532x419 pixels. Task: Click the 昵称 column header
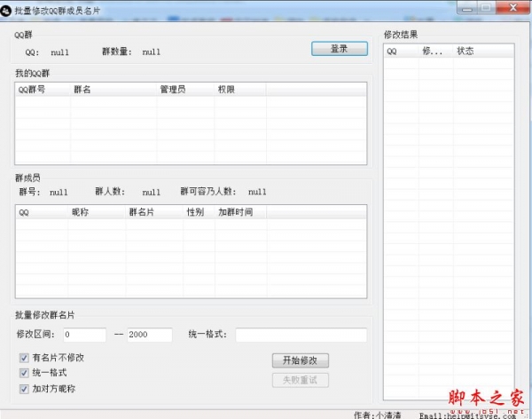pyautogui.click(x=97, y=212)
